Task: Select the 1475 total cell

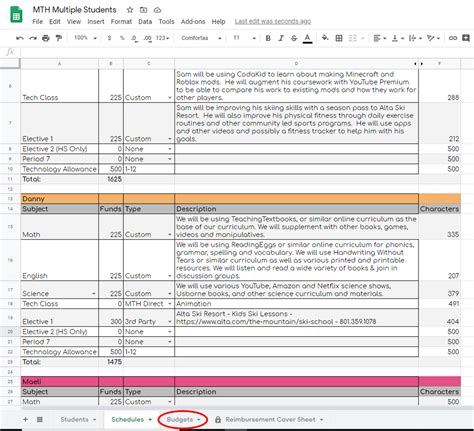Action: point(111,362)
